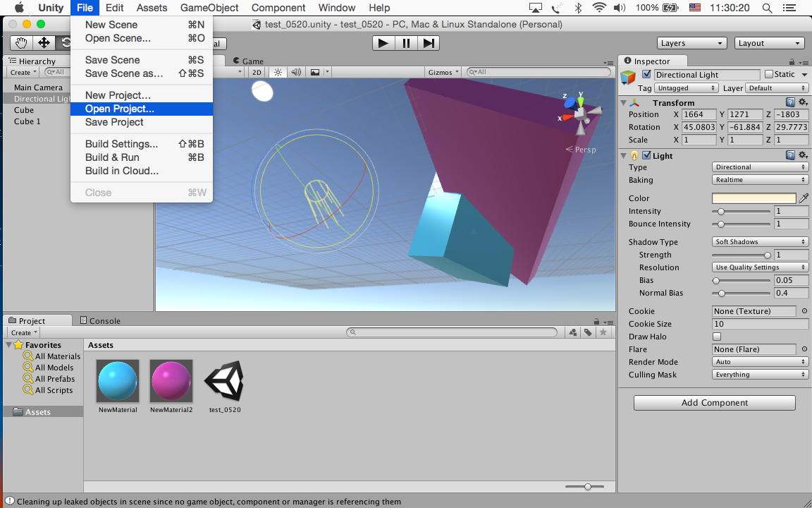Viewport: 812px width, 508px height.
Task: Open scene effects image icon
Action: (x=315, y=72)
